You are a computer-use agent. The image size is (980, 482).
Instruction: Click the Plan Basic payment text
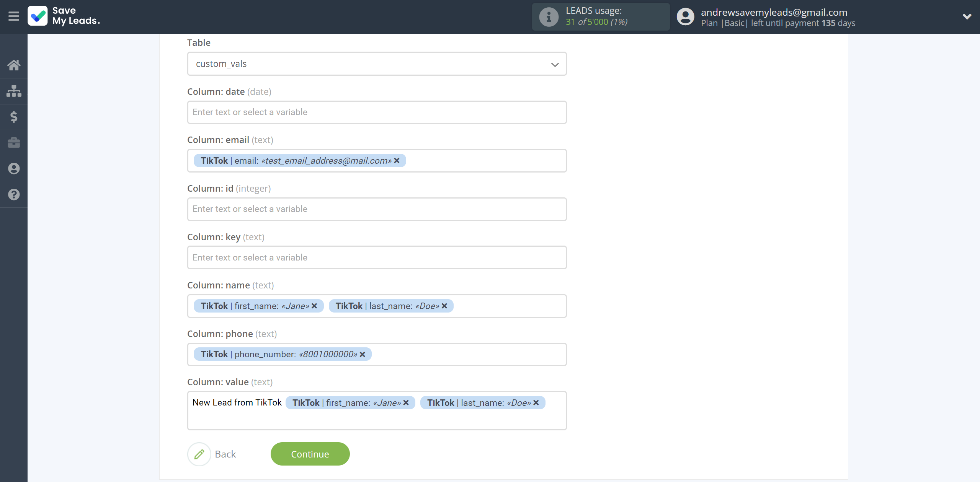click(778, 23)
